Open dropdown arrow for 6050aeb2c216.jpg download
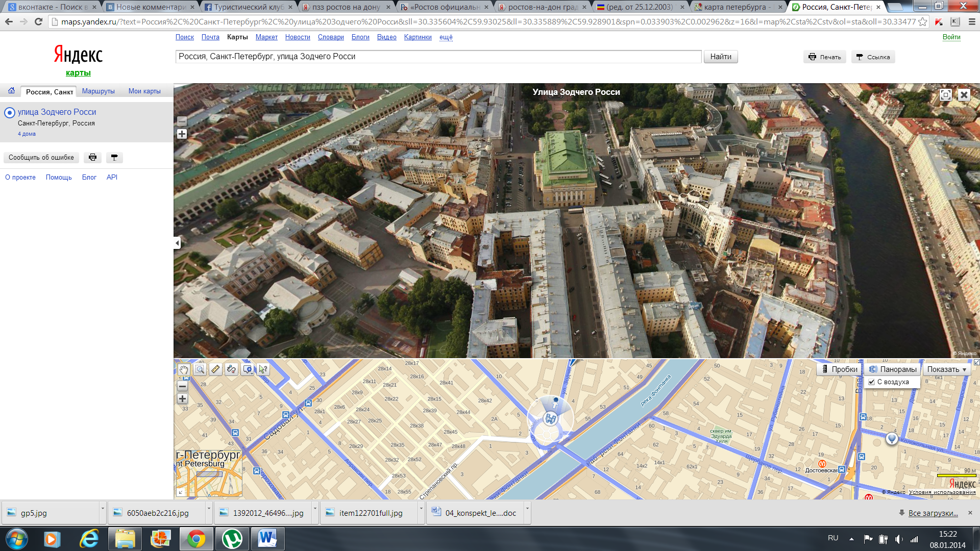 coord(209,509)
